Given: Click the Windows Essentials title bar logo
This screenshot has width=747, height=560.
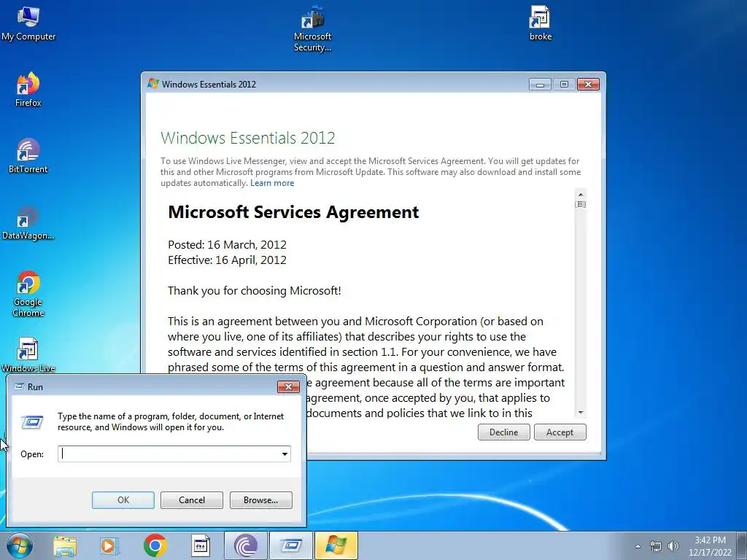Looking at the screenshot, I should point(153,84).
